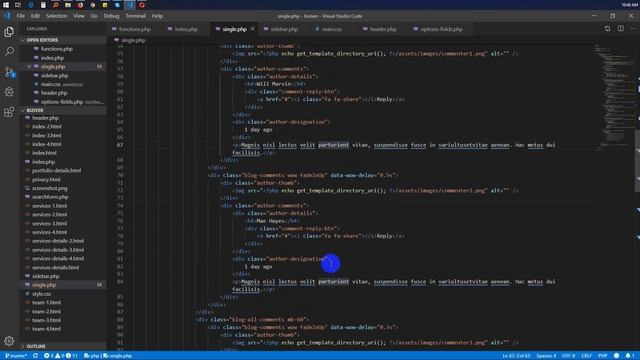Click the Windows Start button
Image resolution: width=640 pixels, height=360 pixels.
point(6,5)
